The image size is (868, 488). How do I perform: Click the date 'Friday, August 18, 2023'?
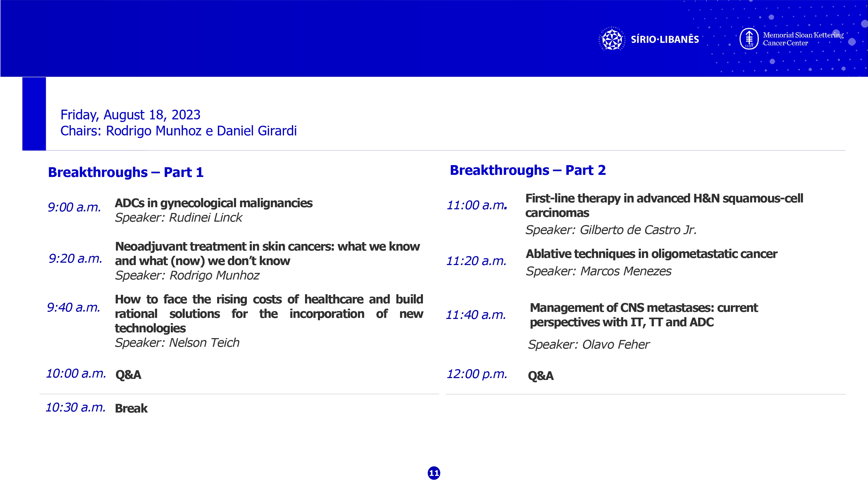click(130, 115)
